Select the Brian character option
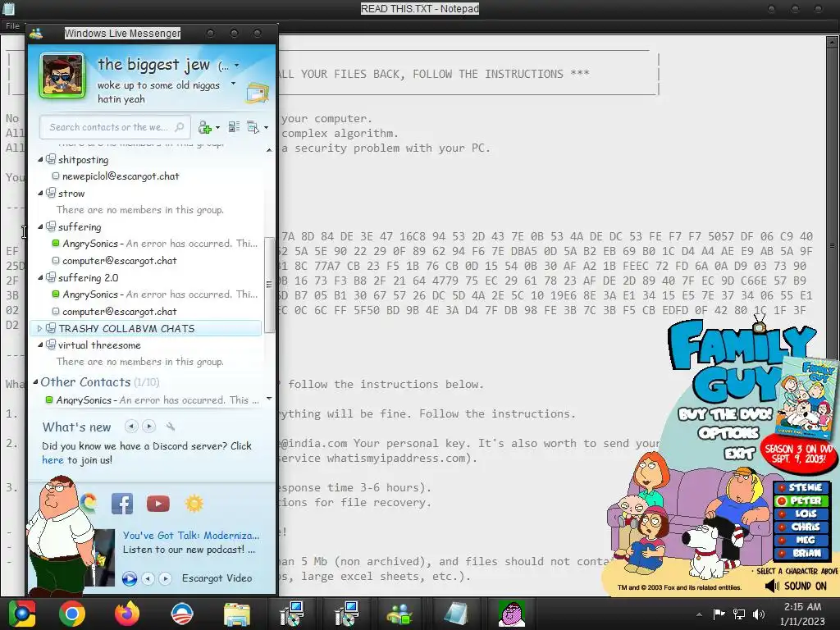The image size is (840, 630). (801, 554)
